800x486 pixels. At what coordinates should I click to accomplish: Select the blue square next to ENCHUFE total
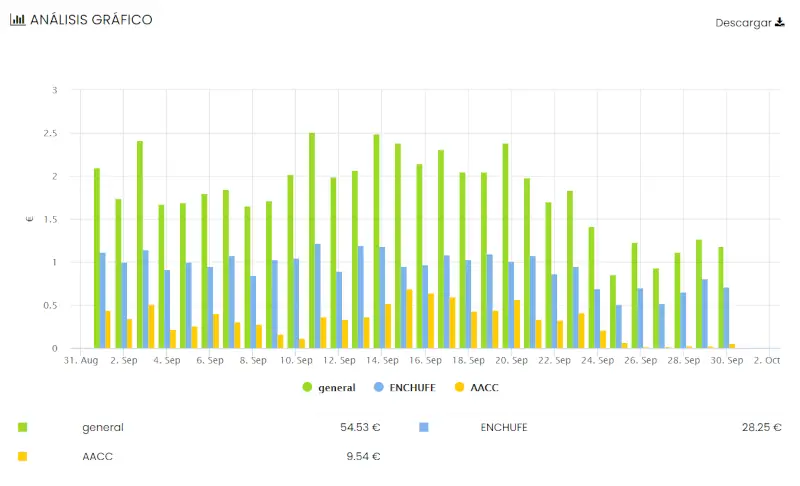[x=424, y=427]
